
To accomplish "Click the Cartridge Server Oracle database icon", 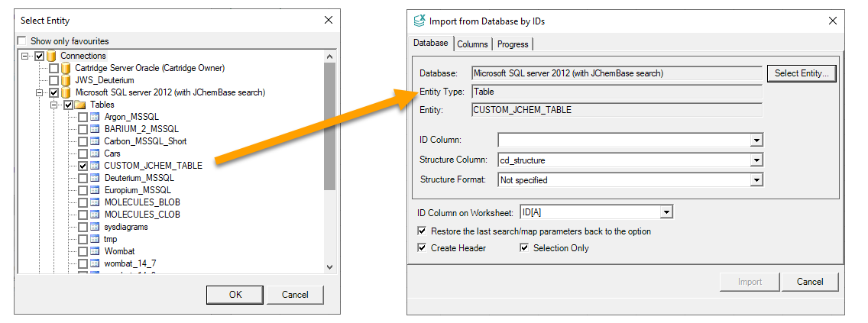I will [66, 68].
